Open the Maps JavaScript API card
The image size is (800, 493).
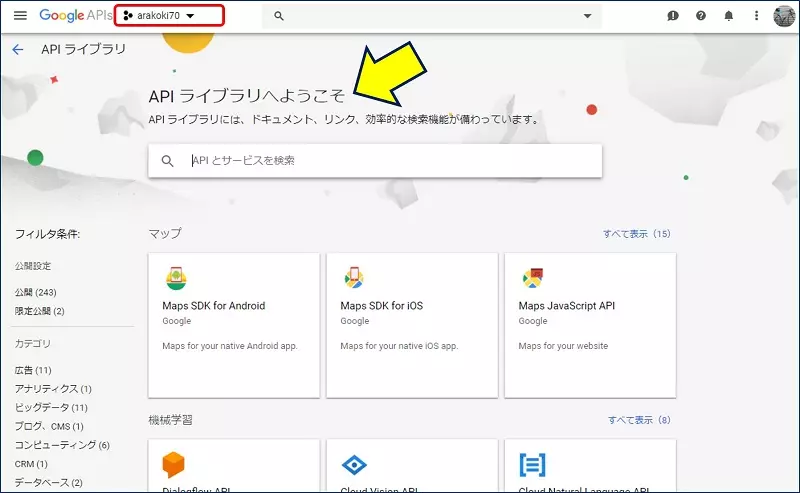[x=590, y=325]
